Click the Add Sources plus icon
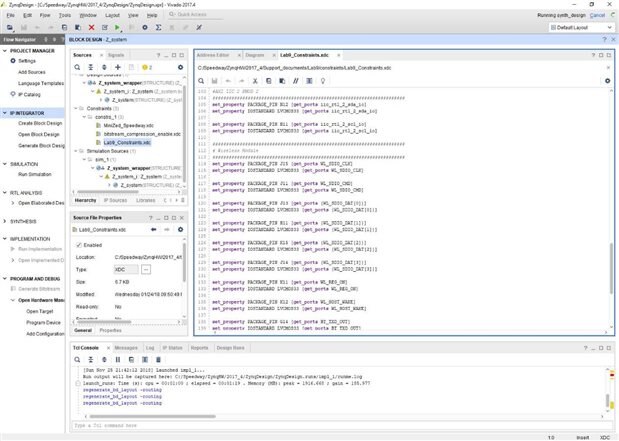 118,66
